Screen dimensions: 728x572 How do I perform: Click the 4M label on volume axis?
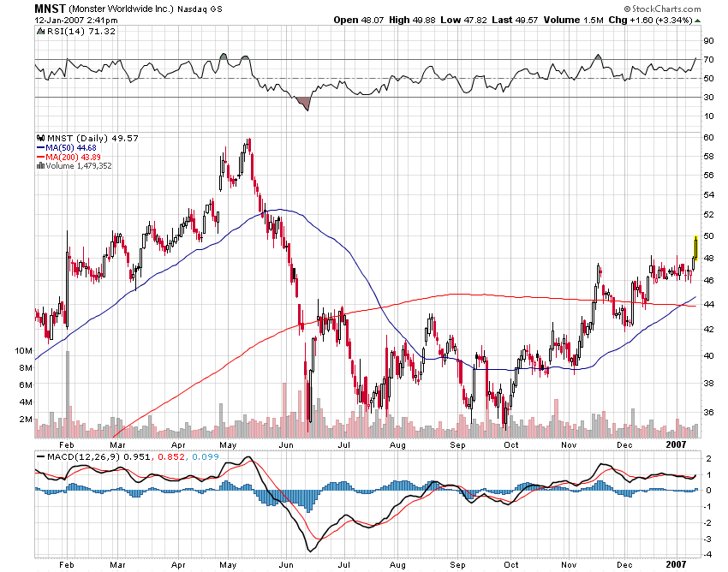click(x=26, y=402)
